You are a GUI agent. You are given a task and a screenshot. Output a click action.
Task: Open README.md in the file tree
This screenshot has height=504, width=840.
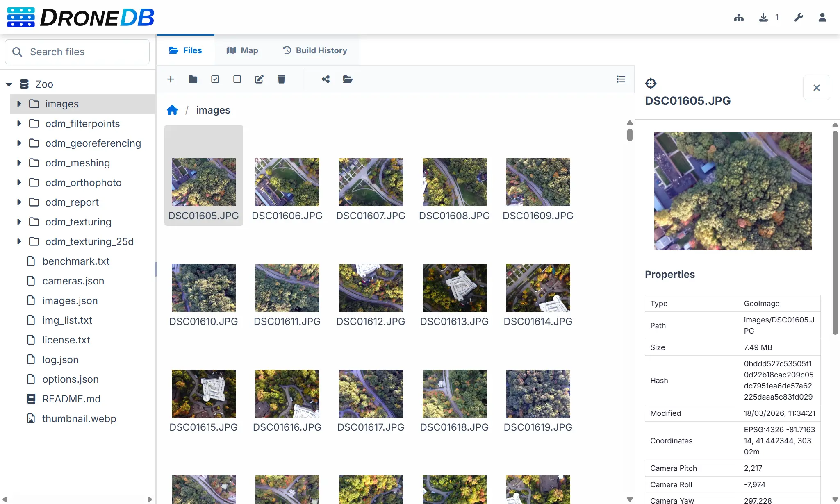point(71,399)
